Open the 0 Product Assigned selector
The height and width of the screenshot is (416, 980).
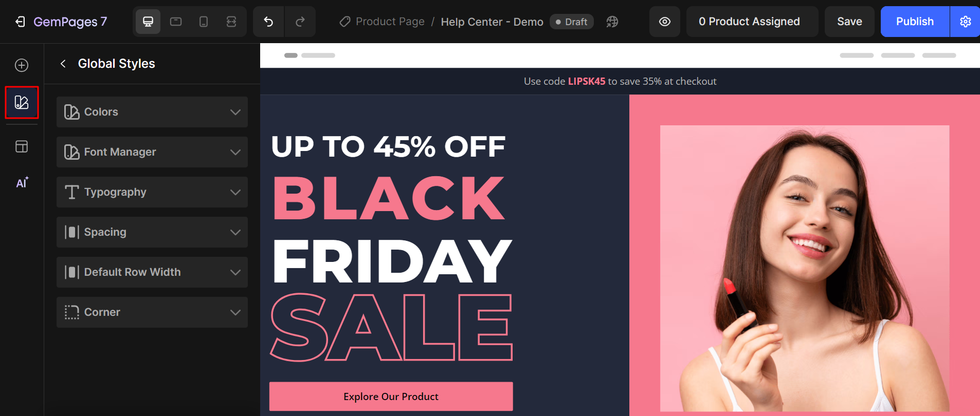(x=749, y=22)
